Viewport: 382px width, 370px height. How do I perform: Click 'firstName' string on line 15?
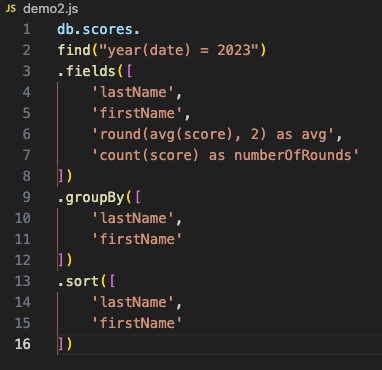(137, 323)
